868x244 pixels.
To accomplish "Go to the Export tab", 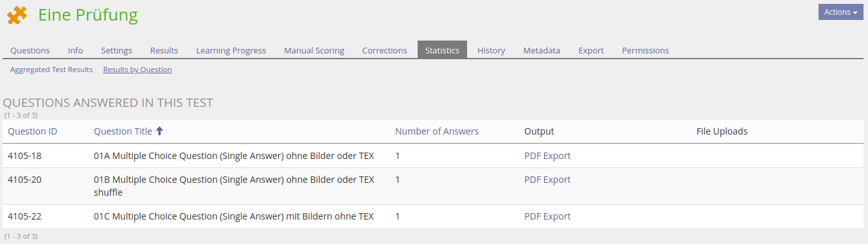I will click(591, 50).
